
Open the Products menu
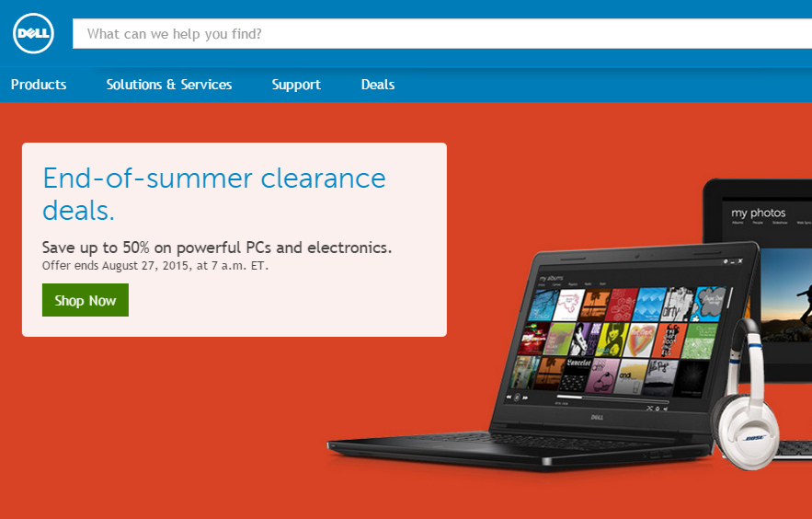point(39,85)
